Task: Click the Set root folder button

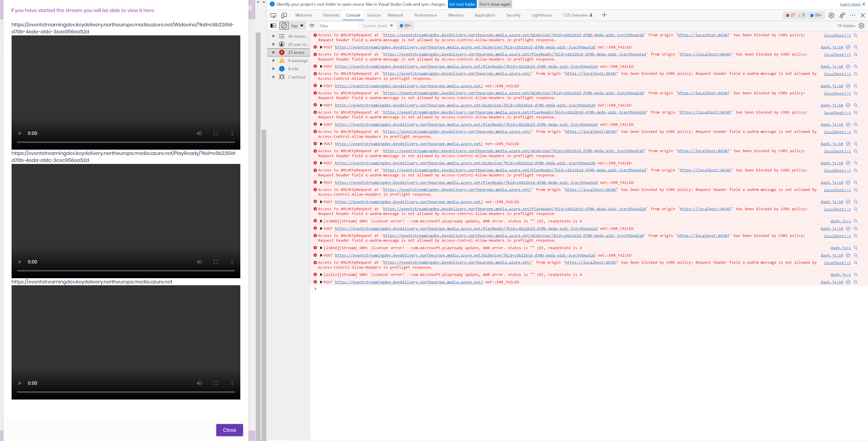Action: tap(462, 4)
